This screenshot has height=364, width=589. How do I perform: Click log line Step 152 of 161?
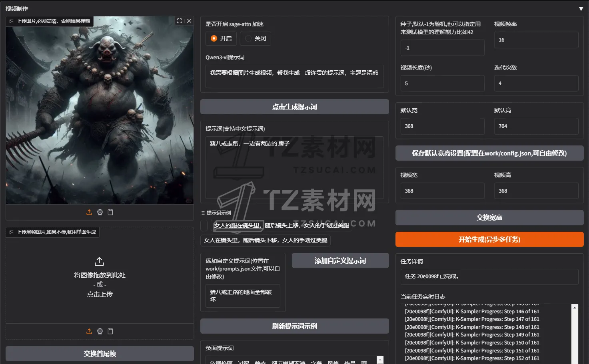472,358
